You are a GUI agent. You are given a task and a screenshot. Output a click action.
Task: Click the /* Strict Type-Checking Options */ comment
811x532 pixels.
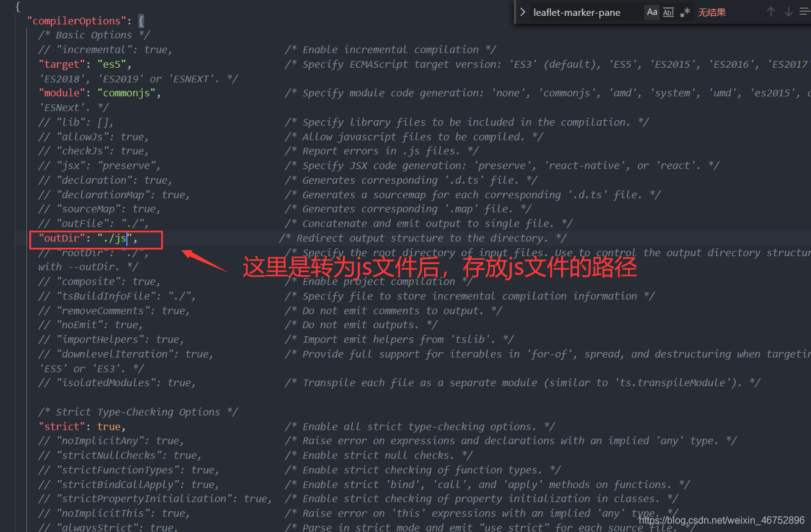coord(138,412)
